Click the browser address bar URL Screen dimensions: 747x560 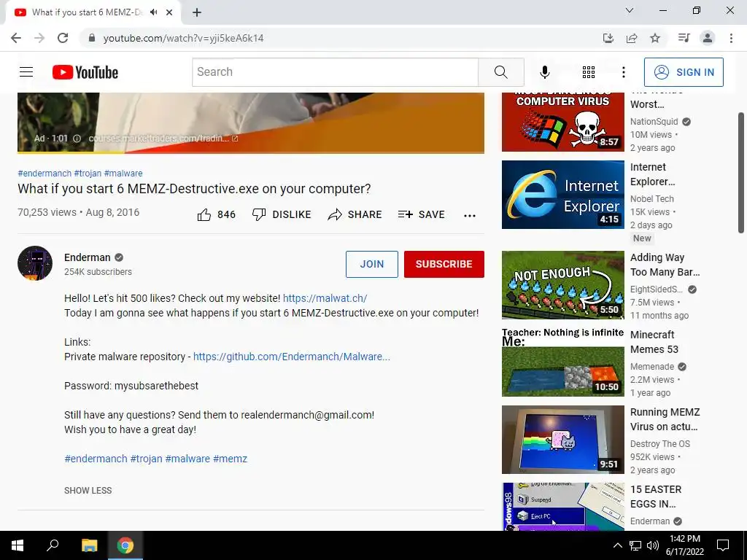(x=183, y=38)
